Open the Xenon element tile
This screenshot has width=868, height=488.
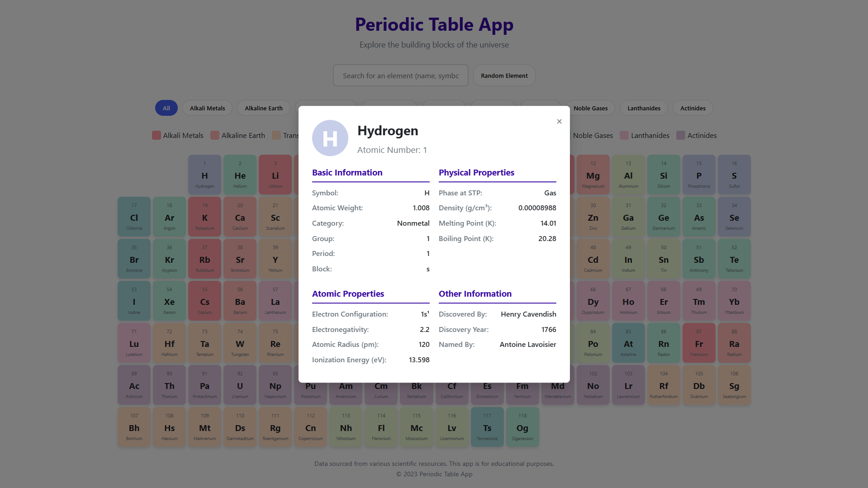click(x=170, y=301)
